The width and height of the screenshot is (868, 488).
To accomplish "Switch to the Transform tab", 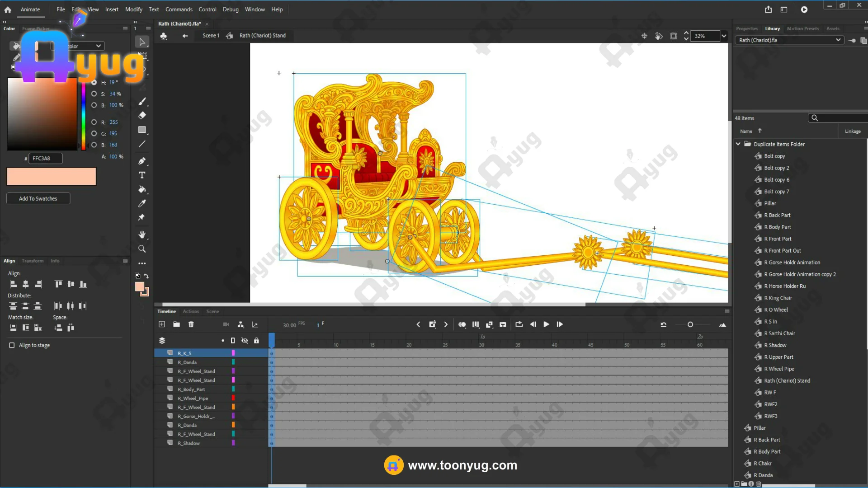I will [33, 261].
